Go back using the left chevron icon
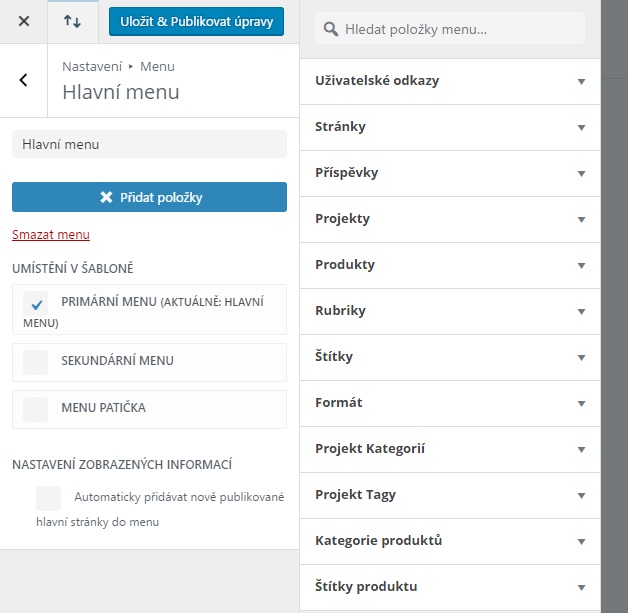 24,80
